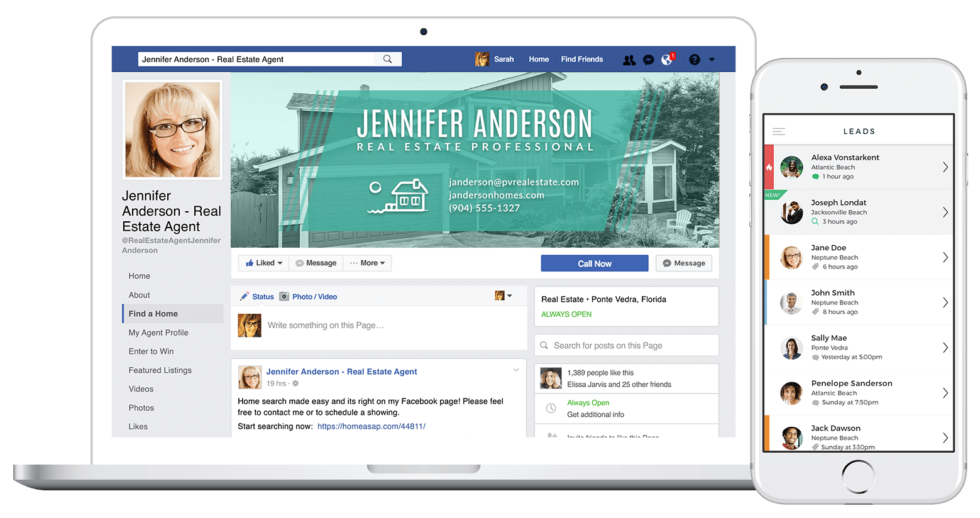The width and height of the screenshot is (980, 518).
Task: Click the search icon beside 3 hours ago
Action: 815,221
